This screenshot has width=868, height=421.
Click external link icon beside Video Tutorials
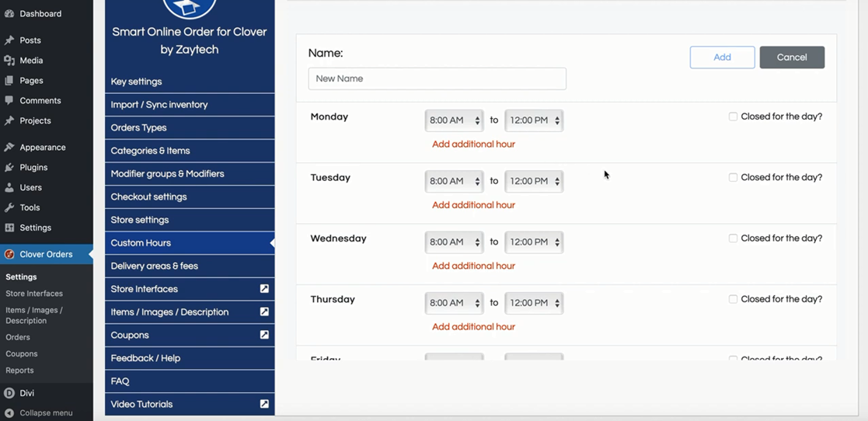(265, 404)
